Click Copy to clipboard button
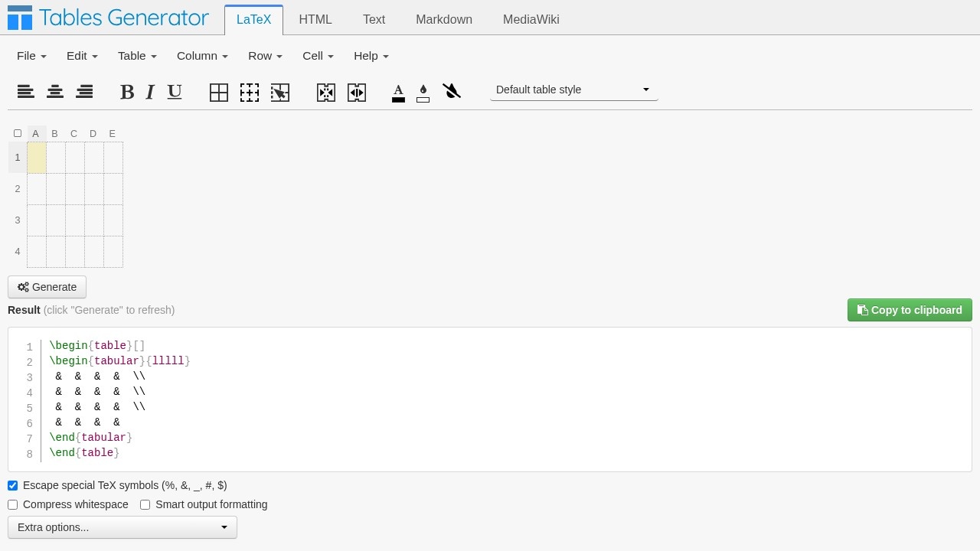 910,310
